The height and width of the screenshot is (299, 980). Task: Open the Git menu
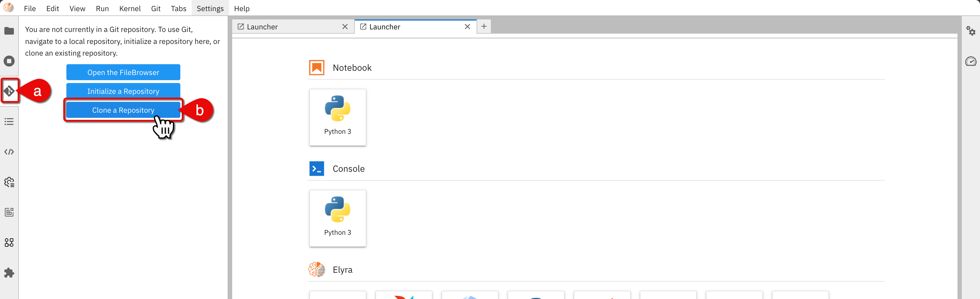155,8
